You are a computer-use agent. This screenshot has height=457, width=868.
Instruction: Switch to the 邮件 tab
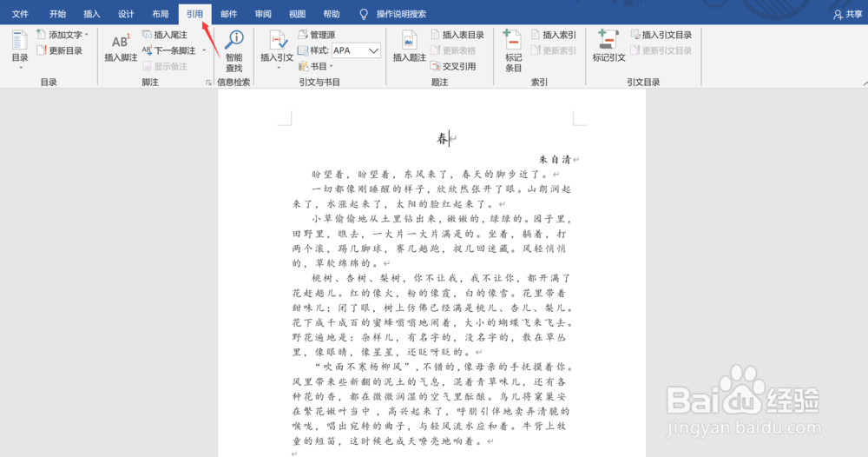coord(228,14)
